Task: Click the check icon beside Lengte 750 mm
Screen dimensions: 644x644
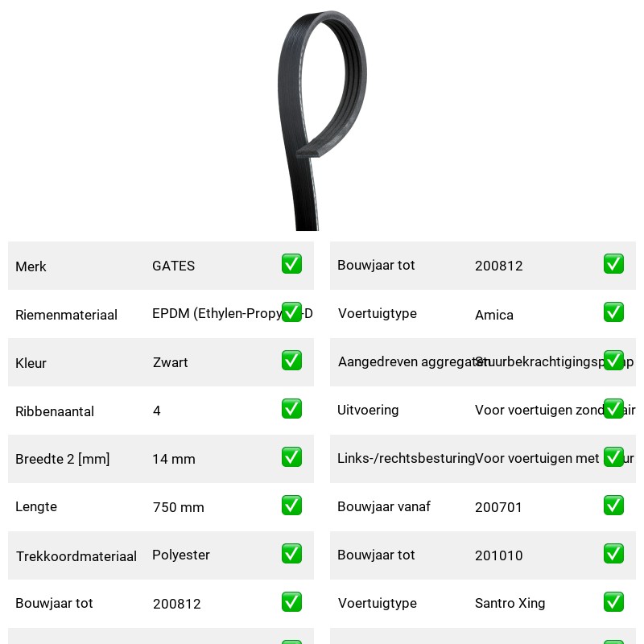Action: [291, 506]
